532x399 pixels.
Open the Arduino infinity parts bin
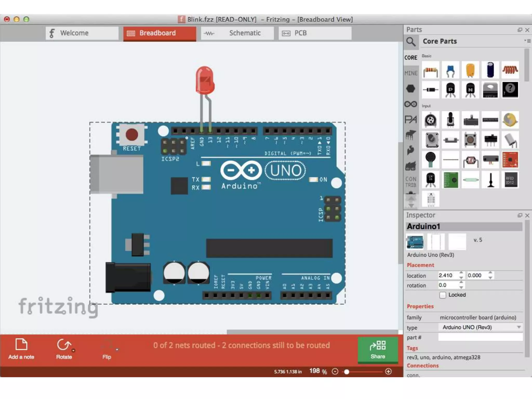pyautogui.click(x=411, y=104)
